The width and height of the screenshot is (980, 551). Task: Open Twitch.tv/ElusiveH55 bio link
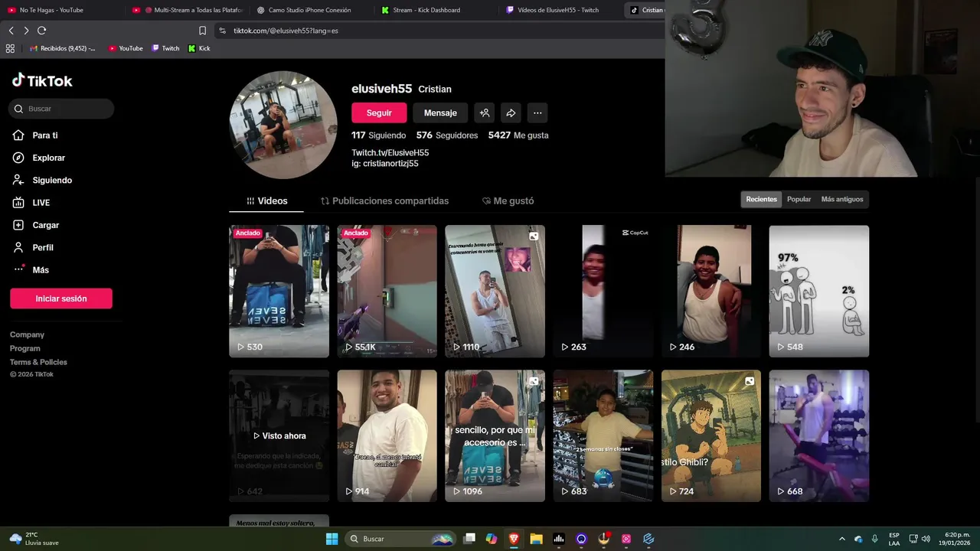pos(390,153)
